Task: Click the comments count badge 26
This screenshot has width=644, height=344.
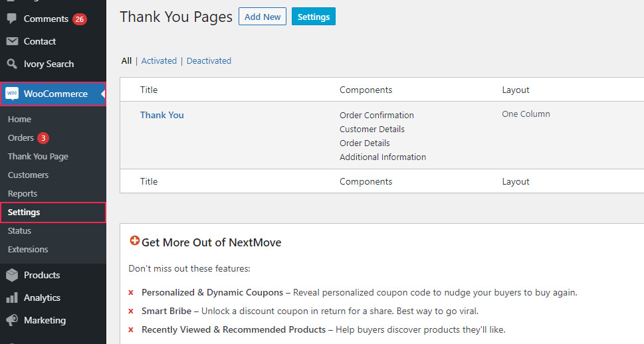Action: coord(79,19)
